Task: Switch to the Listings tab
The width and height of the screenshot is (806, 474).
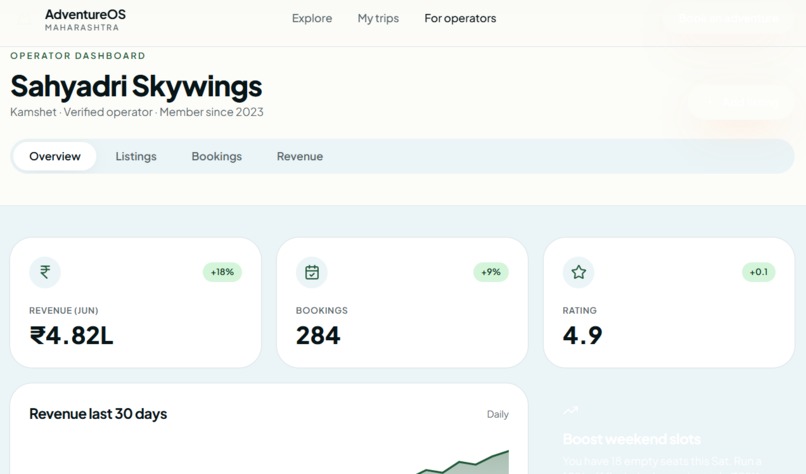Action: (136, 156)
